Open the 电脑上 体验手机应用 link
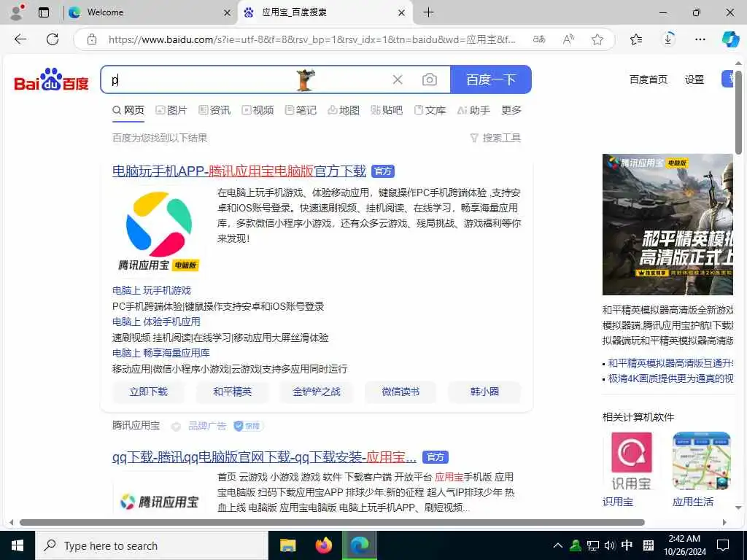Image resolution: width=747 pixels, height=560 pixels. click(x=156, y=322)
